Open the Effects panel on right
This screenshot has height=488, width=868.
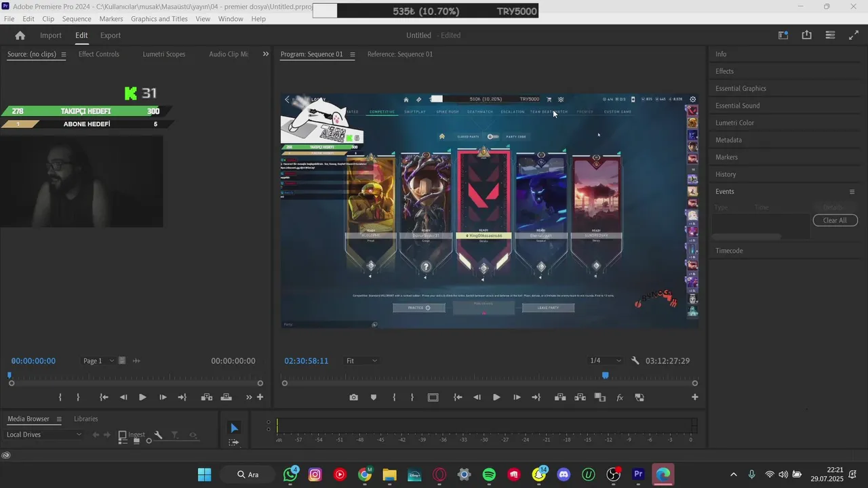point(724,71)
